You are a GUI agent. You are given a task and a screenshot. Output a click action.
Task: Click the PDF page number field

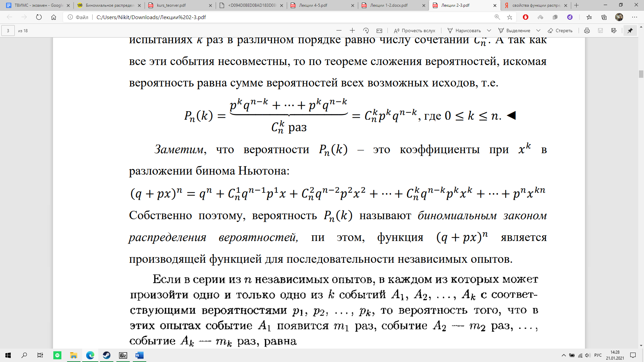click(8, 31)
